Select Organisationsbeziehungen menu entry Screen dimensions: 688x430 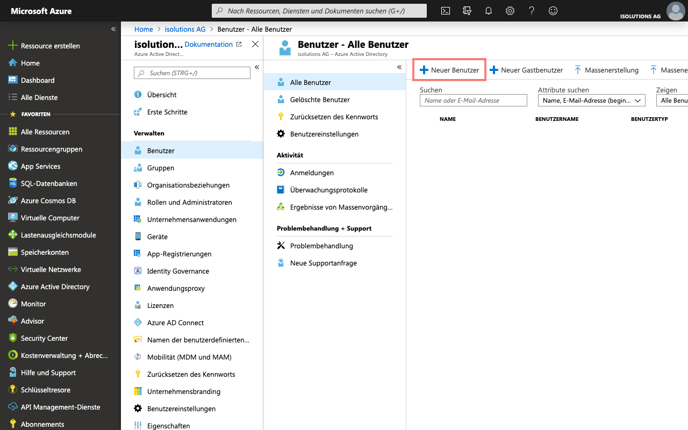pyautogui.click(x=188, y=185)
